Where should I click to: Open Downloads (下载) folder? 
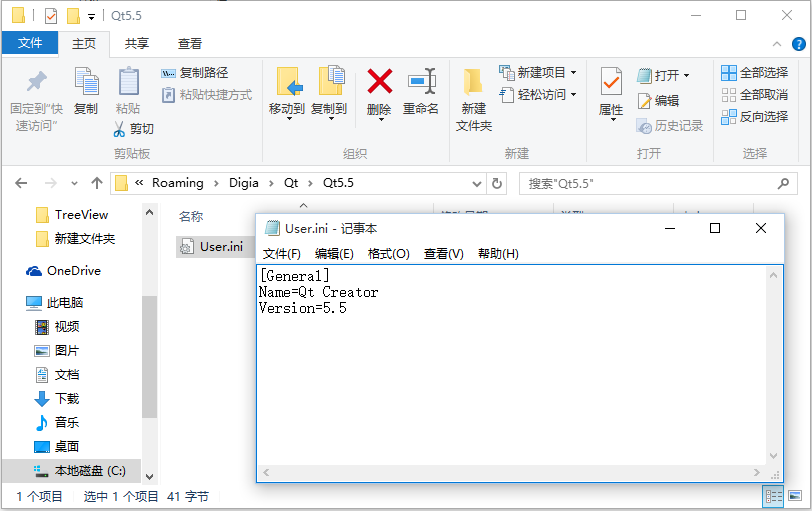click(x=56, y=399)
